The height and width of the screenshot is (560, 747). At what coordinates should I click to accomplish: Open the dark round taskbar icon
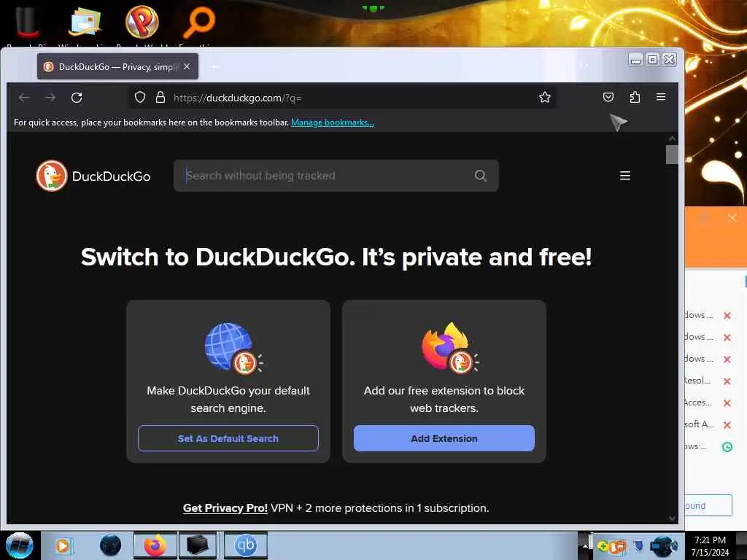(x=111, y=545)
